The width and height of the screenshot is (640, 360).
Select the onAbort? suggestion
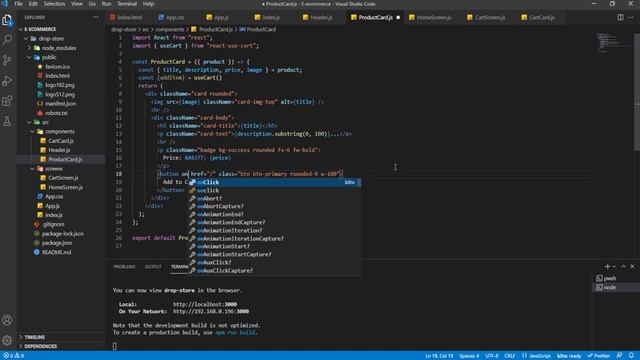274,198
